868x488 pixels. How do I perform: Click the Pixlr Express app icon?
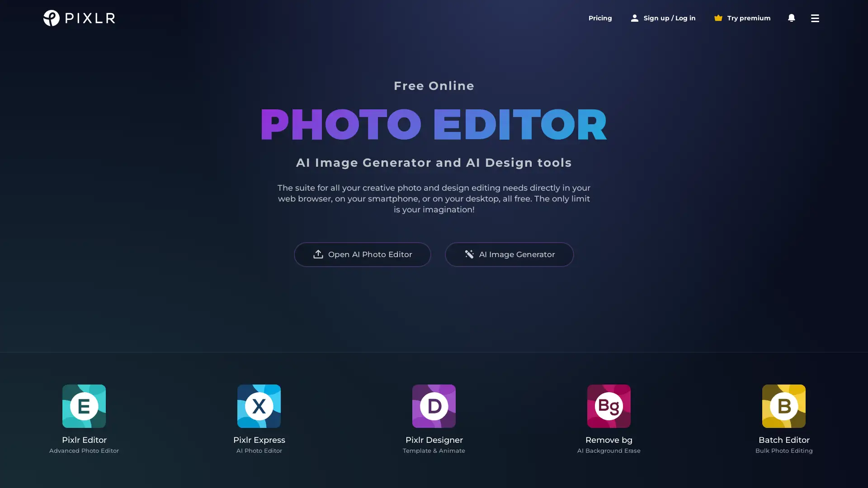[x=259, y=406]
